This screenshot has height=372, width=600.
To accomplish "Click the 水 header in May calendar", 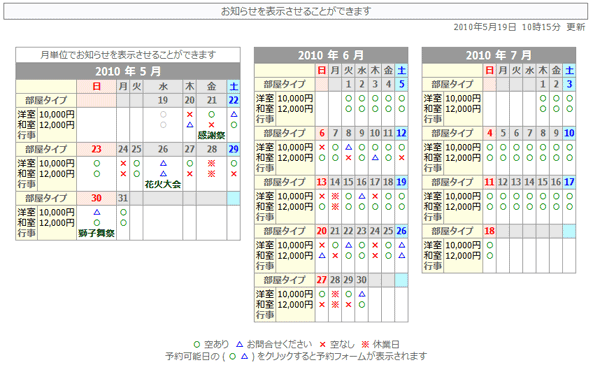I will point(163,86).
